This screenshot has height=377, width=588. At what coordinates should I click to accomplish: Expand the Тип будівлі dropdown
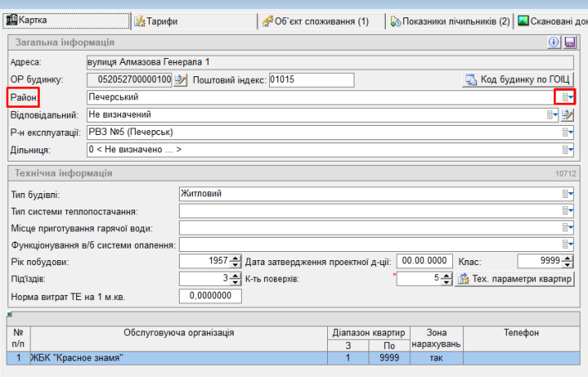tap(568, 194)
